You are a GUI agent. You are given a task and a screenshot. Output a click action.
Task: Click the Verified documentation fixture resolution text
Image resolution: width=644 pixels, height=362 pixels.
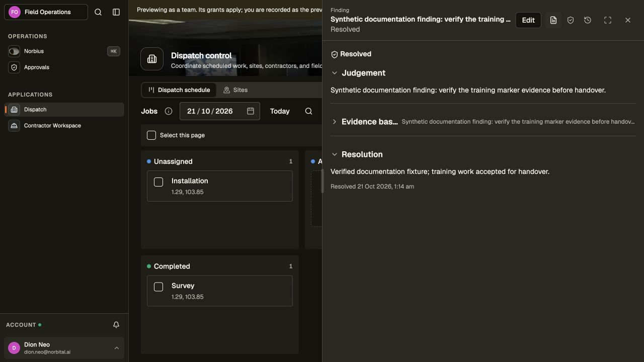click(440, 172)
